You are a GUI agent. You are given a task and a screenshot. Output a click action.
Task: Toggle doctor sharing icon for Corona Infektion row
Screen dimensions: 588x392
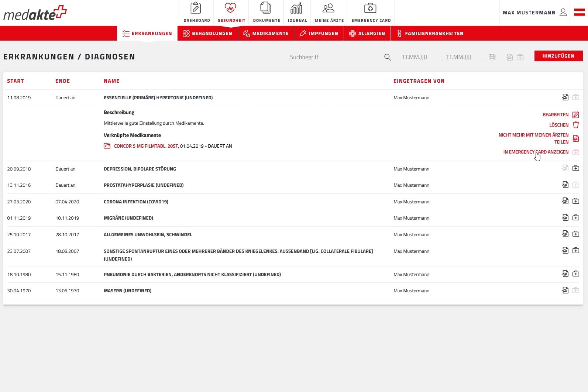click(565, 201)
